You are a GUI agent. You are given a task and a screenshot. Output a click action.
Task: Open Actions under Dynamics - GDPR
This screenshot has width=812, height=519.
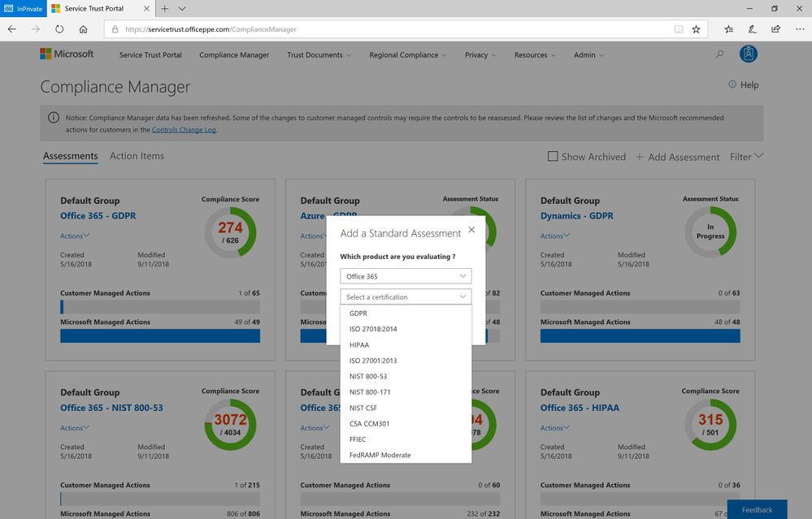tap(554, 236)
